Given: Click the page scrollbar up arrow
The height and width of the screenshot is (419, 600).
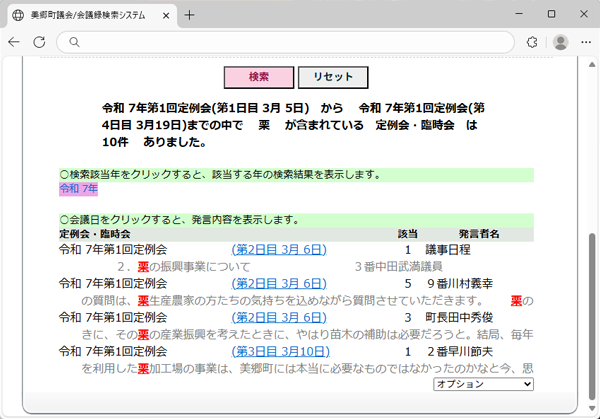Looking at the screenshot, I should coord(592,65).
